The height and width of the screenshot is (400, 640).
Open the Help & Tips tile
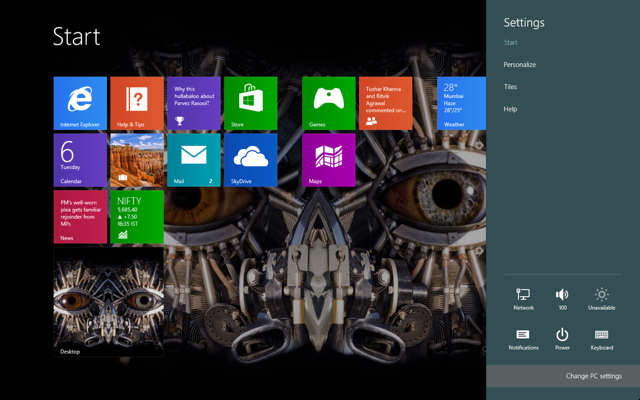(x=136, y=103)
